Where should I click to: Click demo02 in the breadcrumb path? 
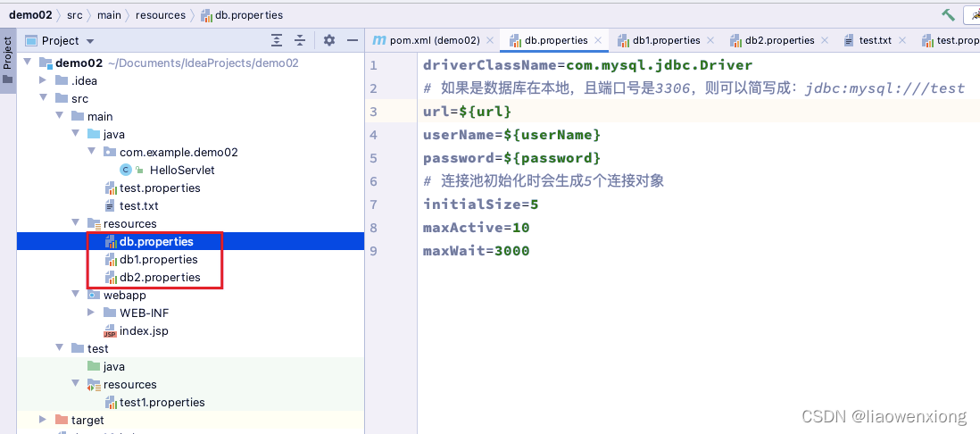click(x=30, y=14)
